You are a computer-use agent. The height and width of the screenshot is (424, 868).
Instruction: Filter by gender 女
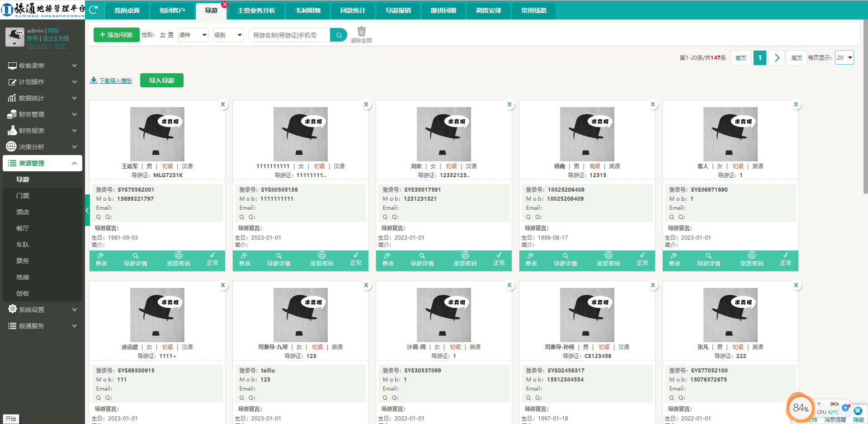[163, 35]
